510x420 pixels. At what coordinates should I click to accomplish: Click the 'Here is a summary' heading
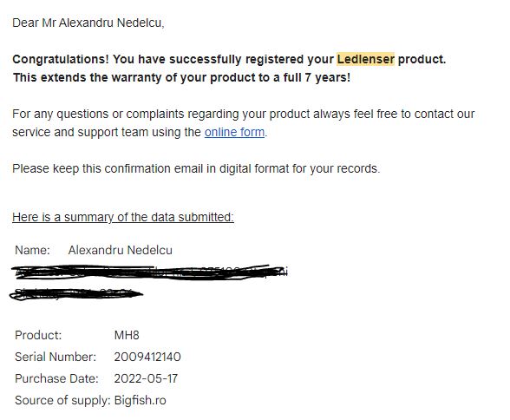123,217
